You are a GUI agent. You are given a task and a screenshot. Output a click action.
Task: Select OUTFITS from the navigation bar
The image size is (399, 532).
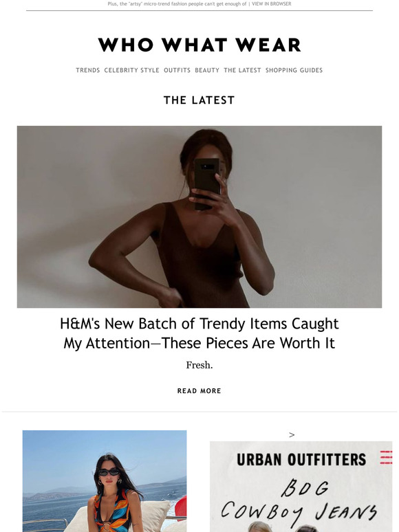point(177,70)
